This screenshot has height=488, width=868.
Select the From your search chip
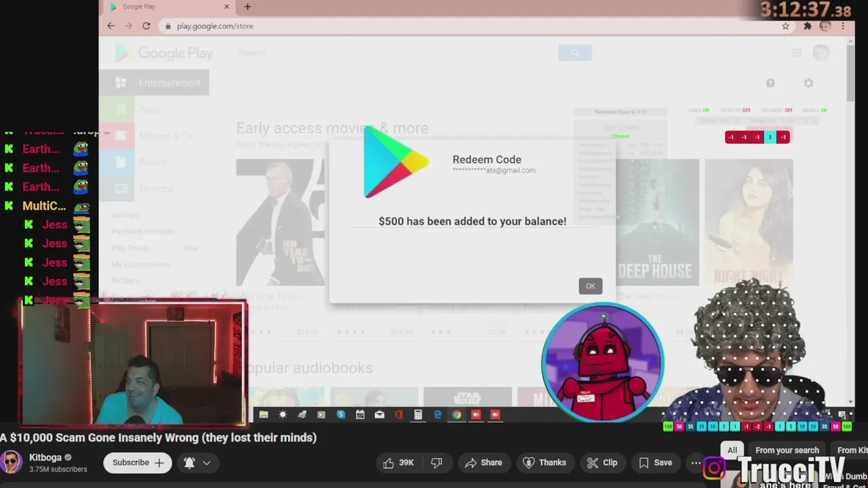pos(787,450)
